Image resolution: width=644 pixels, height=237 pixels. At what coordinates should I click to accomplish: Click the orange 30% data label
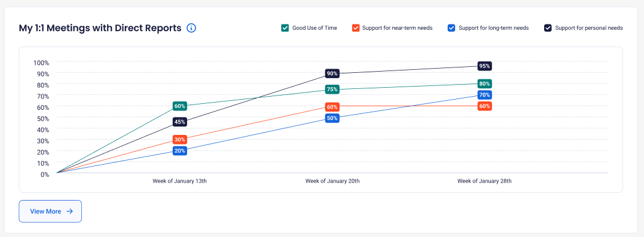[x=179, y=139]
